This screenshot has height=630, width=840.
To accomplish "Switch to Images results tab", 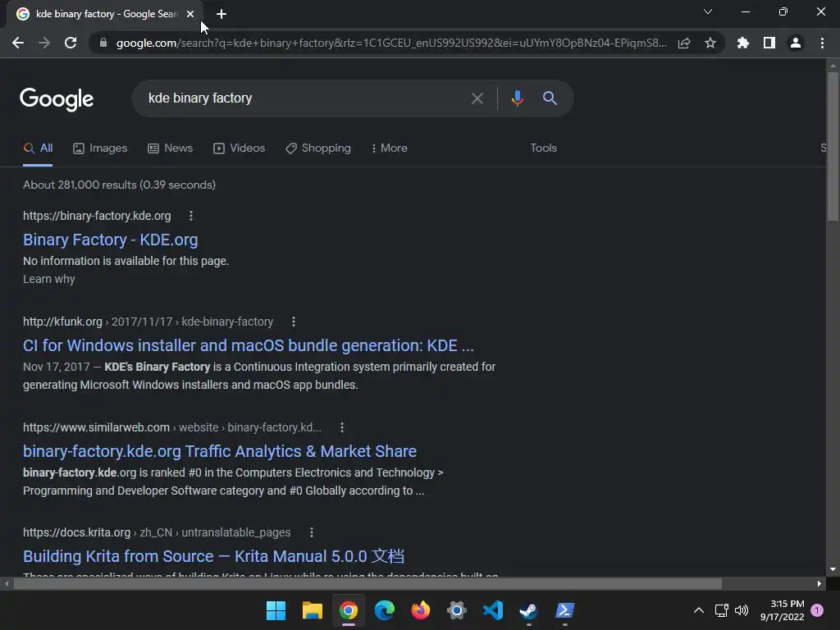I will click(x=100, y=148).
